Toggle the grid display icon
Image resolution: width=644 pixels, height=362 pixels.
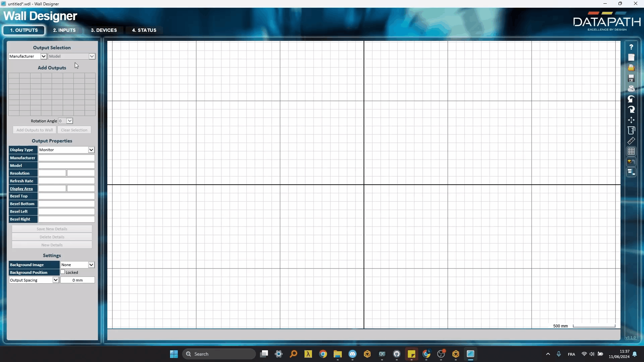tap(631, 151)
